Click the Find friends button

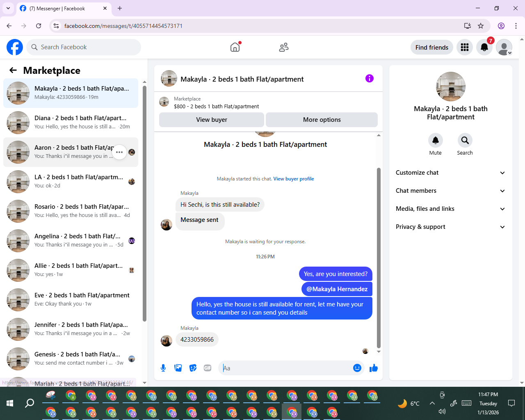[x=432, y=47]
